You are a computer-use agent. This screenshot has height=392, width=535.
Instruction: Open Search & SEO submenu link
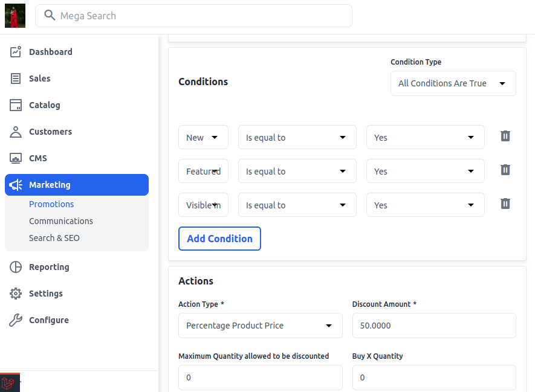[x=54, y=238]
